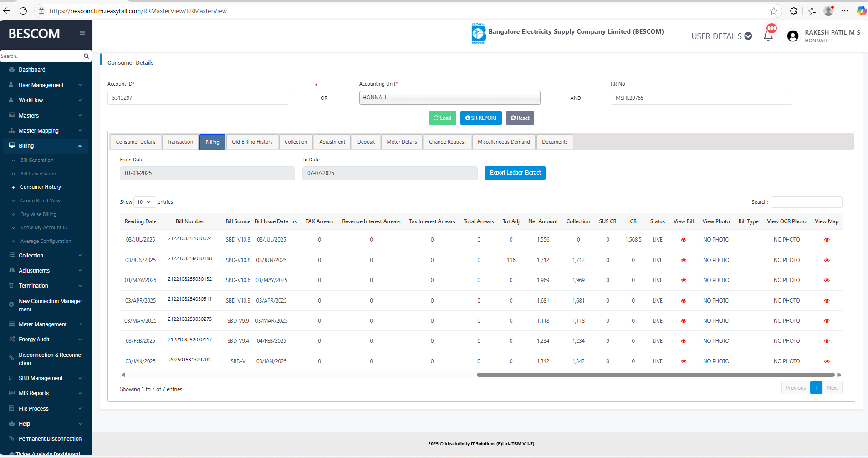Open the Miscellaneous Demand tab
The image size is (868, 458).
tap(504, 142)
